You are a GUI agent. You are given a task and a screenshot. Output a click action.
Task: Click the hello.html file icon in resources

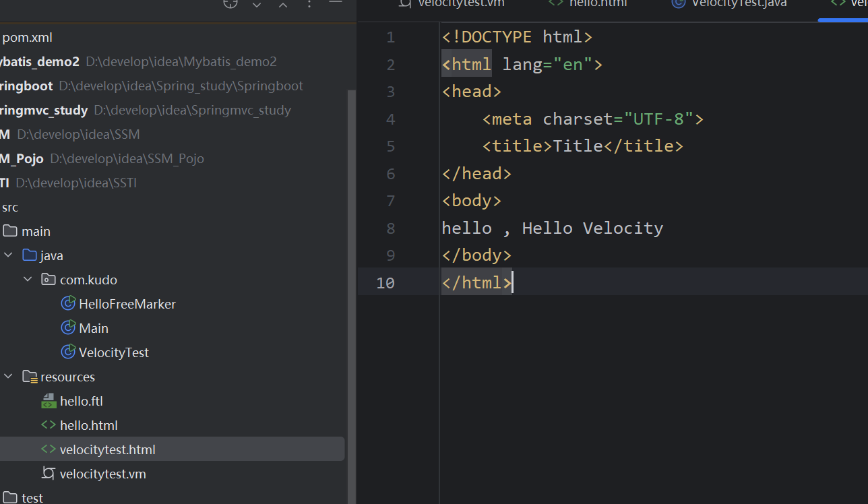(49, 425)
